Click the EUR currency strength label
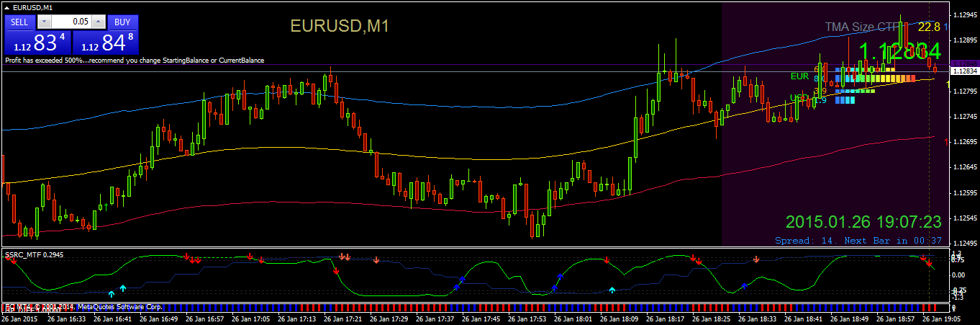980x325 pixels. pyautogui.click(x=799, y=76)
